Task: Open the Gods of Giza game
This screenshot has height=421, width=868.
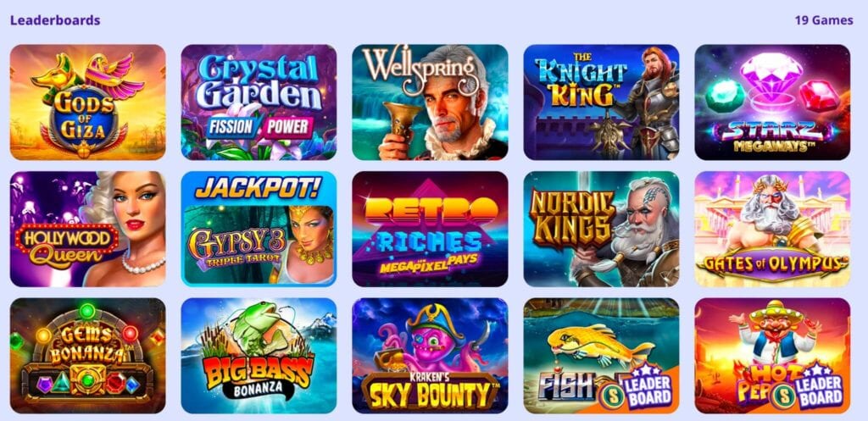Action: coord(87,102)
